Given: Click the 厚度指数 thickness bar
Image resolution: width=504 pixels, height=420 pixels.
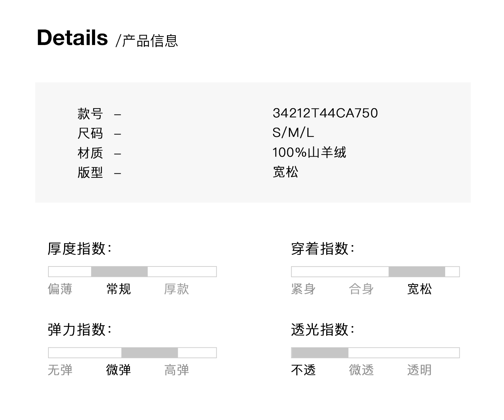Looking at the screenshot, I should pyautogui.click(x=132, y=271).
